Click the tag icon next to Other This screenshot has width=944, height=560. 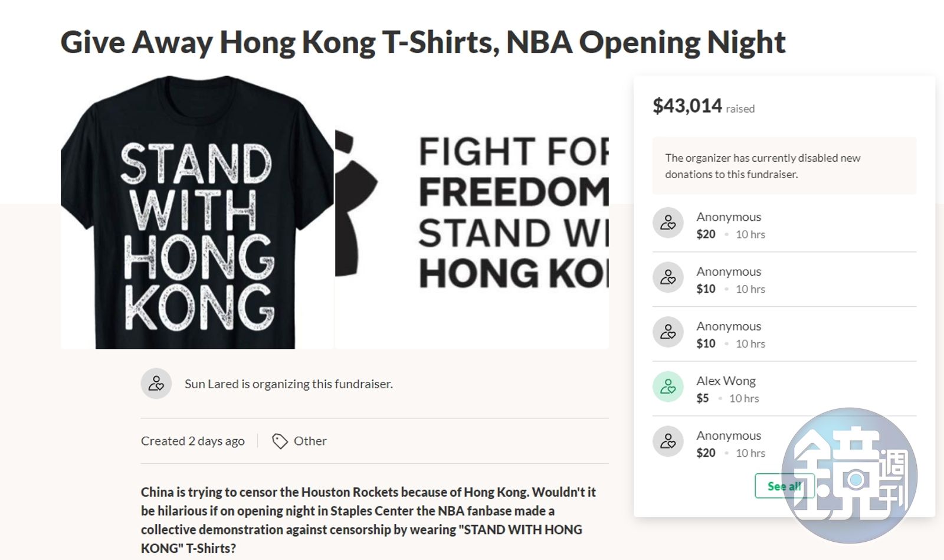[280, 441]
